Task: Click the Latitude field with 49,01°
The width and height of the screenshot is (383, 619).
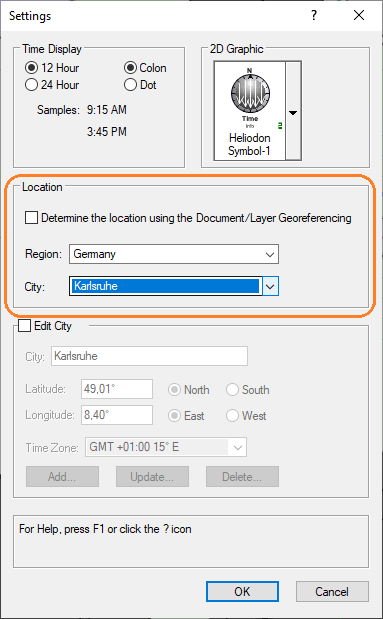Action: tap(117, 389)
